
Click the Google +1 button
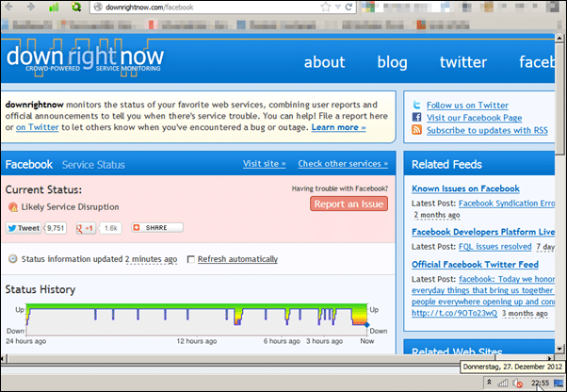[x=86, y=228]
